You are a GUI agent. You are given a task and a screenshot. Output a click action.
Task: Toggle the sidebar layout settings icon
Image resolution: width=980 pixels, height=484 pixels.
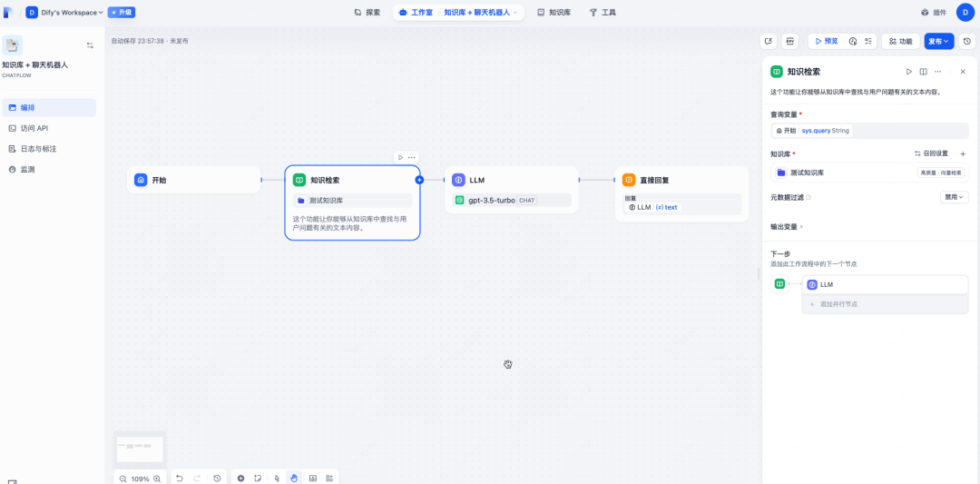click(90, 45)
